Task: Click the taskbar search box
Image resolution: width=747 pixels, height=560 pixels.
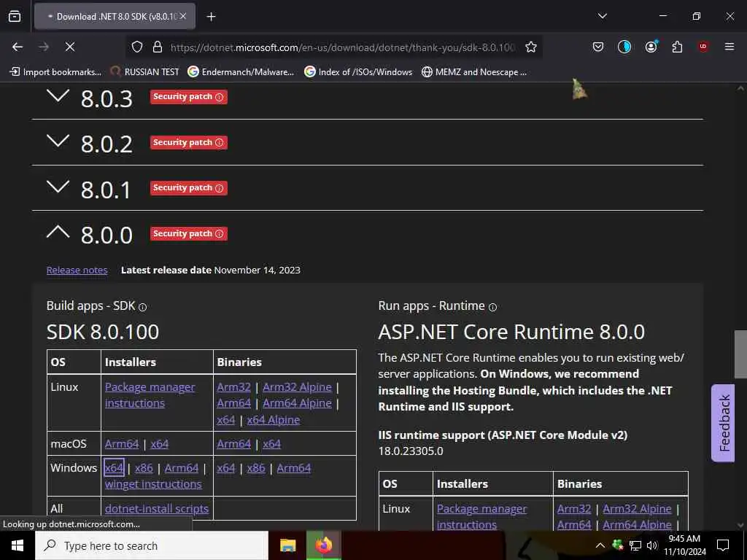Action: pyautogui.click(x=152, y=545)
